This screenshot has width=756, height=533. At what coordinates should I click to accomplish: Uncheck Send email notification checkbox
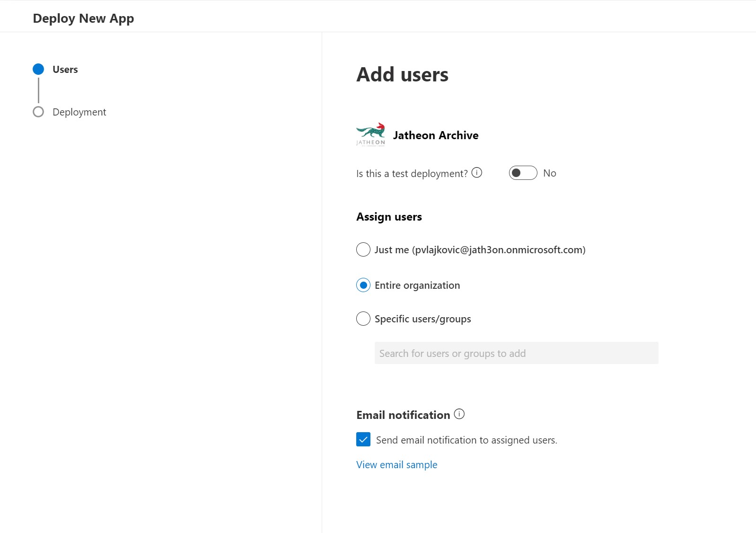pyautogui.click(x=363, y=439)
